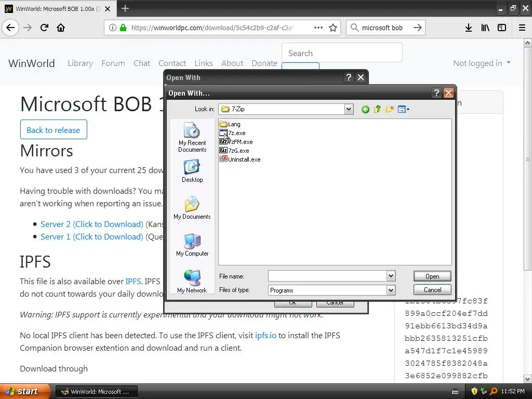The width and height of the screenshot is (532, 399).
Task: Close the Open With... file dialog
Action: point(448,92)
